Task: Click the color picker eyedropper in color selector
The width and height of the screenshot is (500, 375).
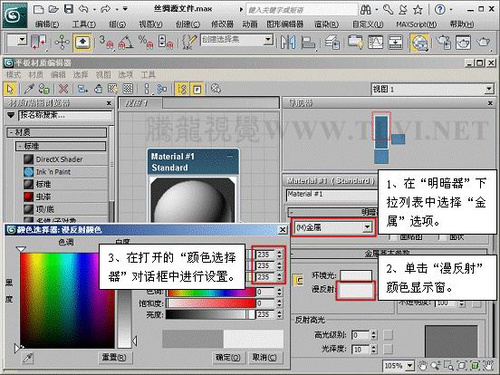Action: coord(28,358)
